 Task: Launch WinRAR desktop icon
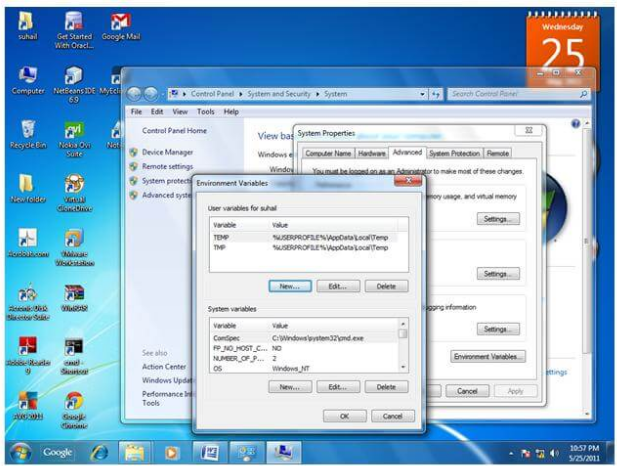tap(74, 298)
